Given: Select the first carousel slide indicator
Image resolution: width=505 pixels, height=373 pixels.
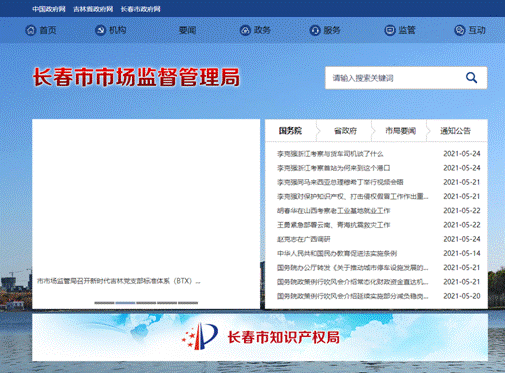Looking at the screenshot, I should [x=104, y=303].
